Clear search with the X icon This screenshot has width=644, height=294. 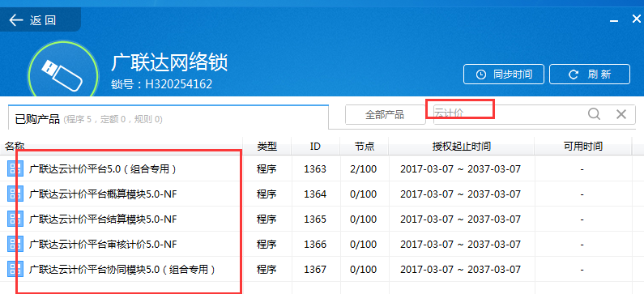click(621, 113)
